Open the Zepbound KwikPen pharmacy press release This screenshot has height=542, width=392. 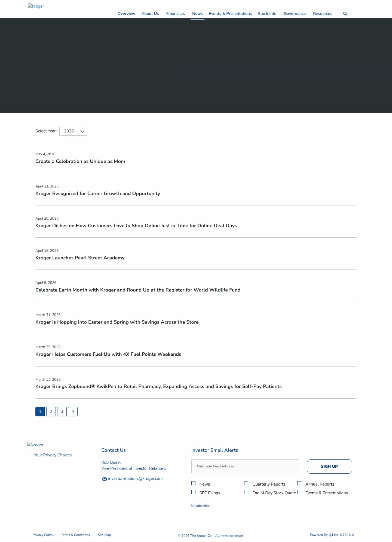(158, 386)
